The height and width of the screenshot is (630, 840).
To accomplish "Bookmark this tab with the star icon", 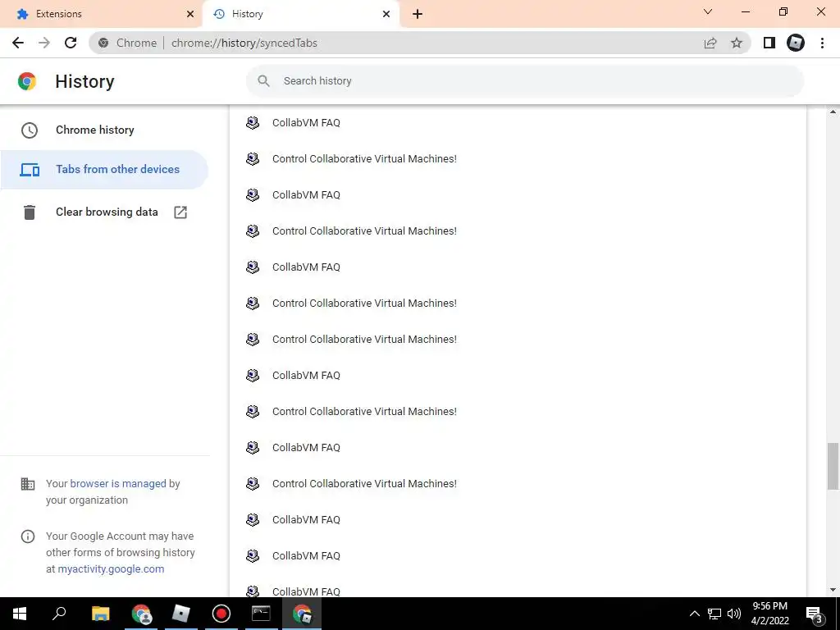I will (x=737, y=43).
